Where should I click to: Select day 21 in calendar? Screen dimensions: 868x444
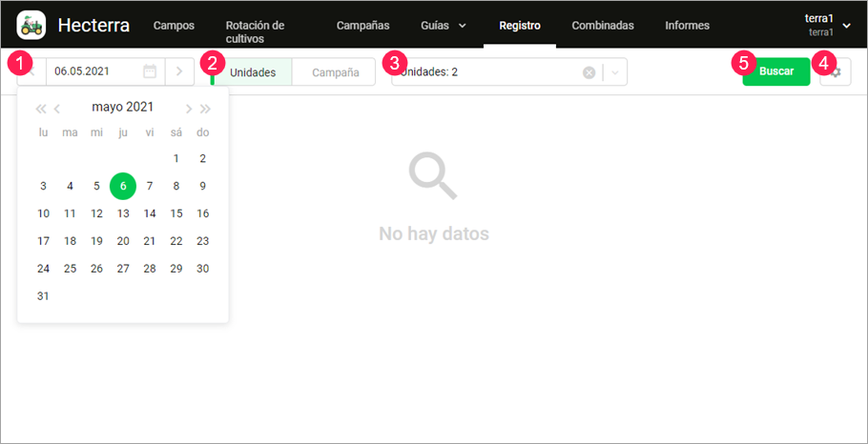pos(150,241)
